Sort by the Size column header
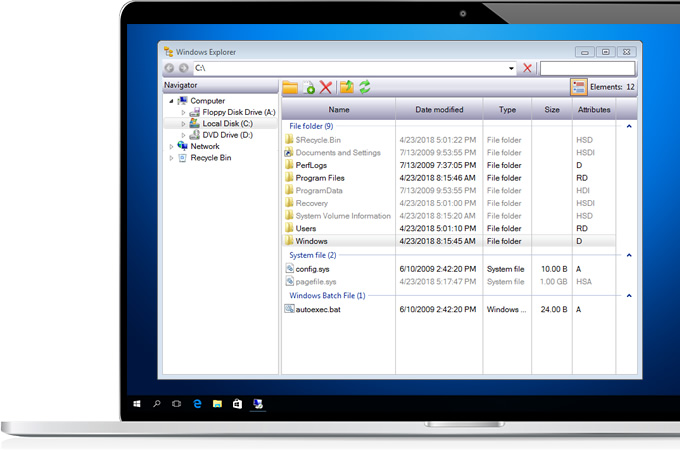680x450 pixels. 552,110
